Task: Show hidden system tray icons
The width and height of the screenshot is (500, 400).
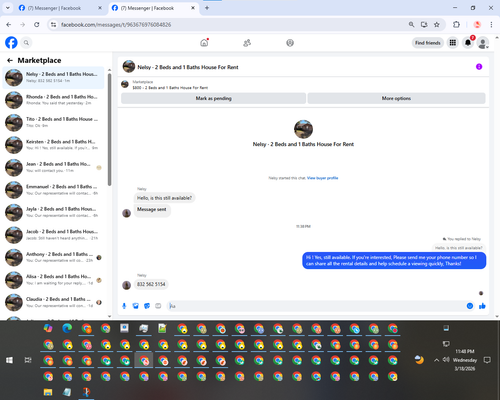Action: pyautogui.click(x=436, y=360)
